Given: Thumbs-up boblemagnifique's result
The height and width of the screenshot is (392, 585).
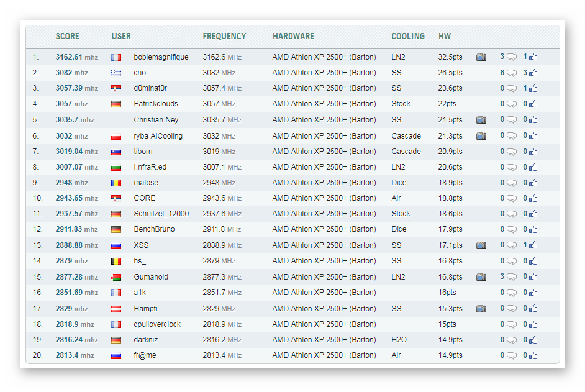Looking at the screenshot, I should 533,57.
